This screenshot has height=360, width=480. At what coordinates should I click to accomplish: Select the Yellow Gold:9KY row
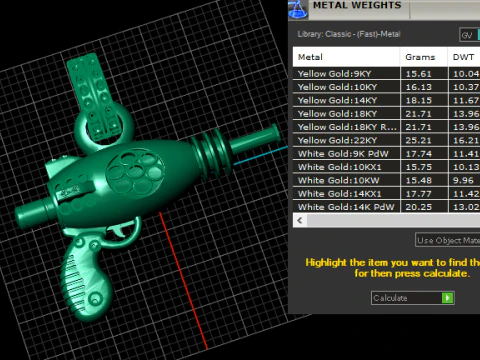386,74
